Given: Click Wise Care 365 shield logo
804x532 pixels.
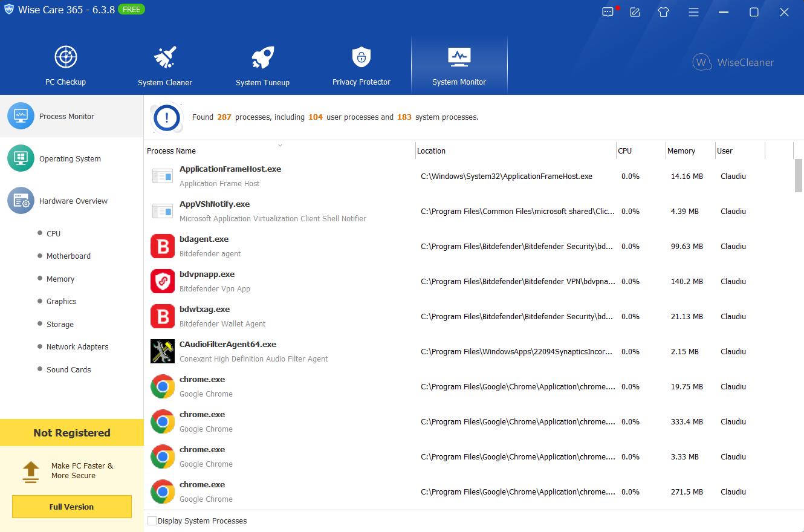Looking at the screenshot, I should [x=9, y=10].
